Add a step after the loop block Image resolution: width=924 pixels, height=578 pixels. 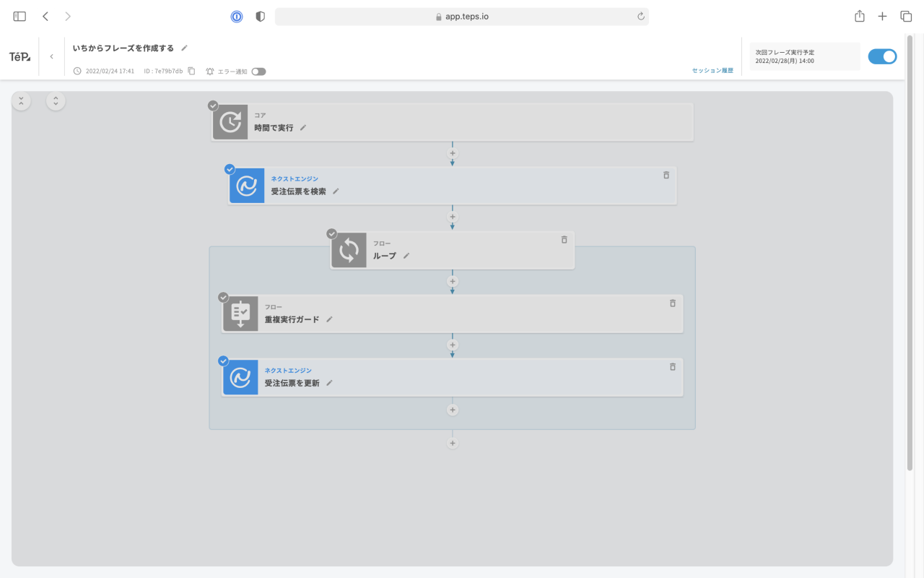click(453, 443)
